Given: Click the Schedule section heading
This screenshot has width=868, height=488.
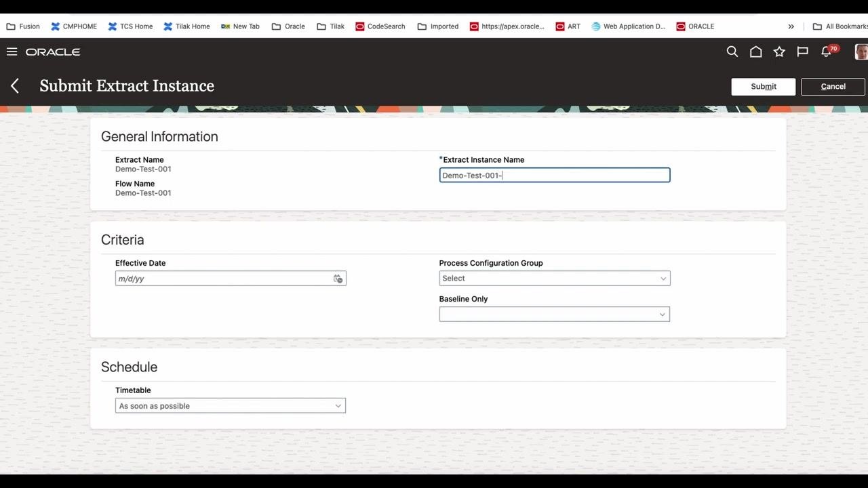Looking at the screenshot, I should coord(129,367).
